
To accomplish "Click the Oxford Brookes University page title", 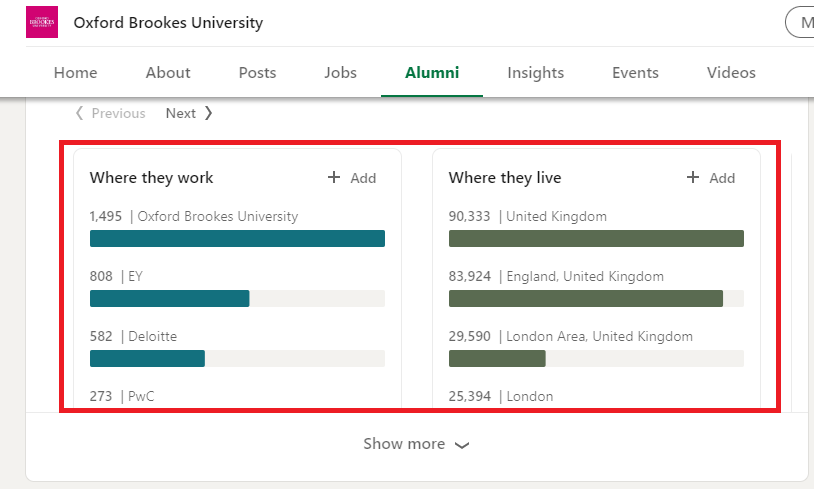I will click(168, 23).
